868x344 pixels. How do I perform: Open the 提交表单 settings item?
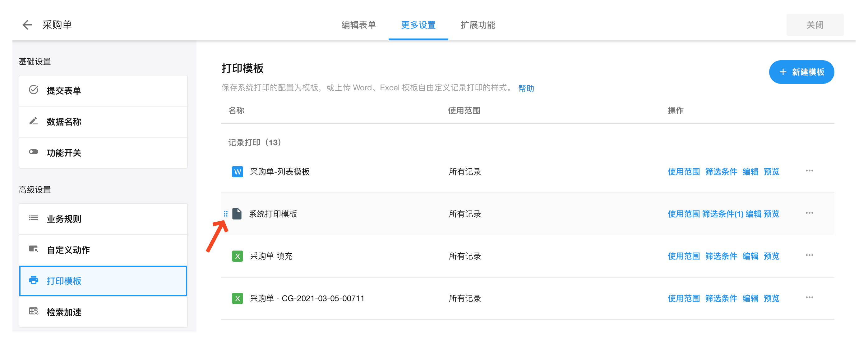coord(103,91)
